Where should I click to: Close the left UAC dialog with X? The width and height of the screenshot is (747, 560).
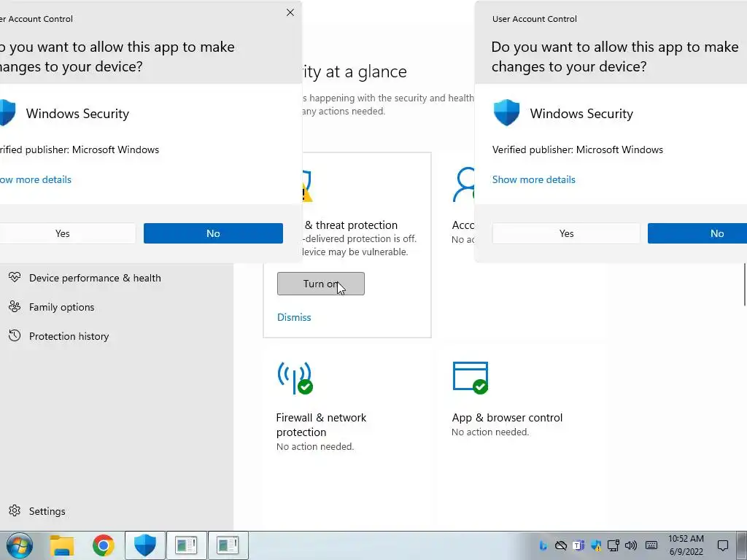point(290,13)
